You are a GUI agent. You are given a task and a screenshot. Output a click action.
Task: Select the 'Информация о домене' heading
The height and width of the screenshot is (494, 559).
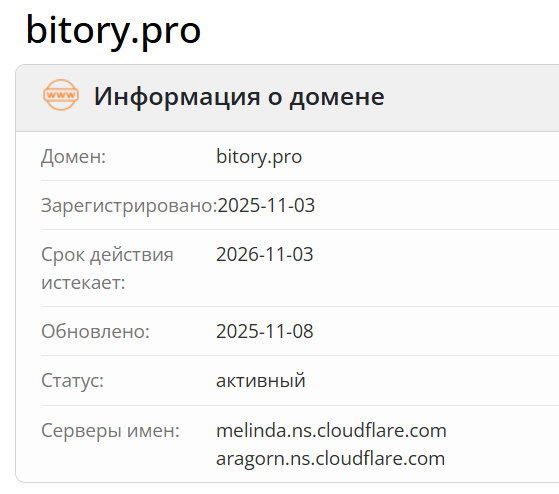239,96
